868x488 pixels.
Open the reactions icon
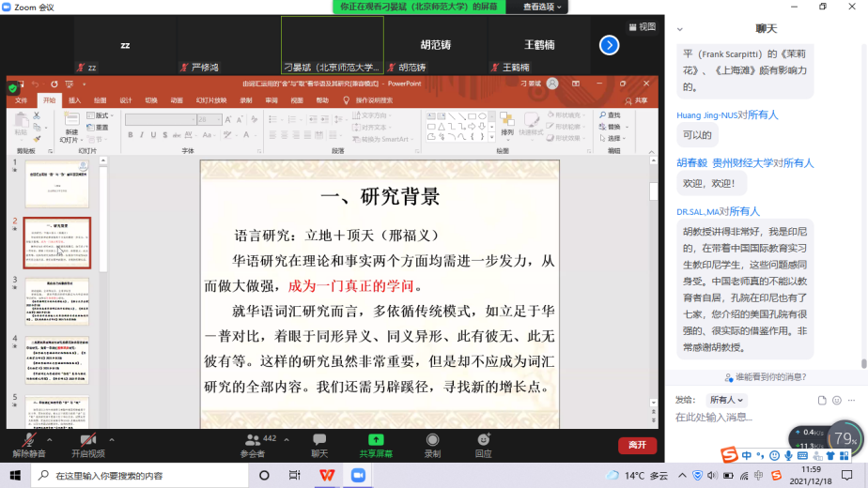(483, 440)
